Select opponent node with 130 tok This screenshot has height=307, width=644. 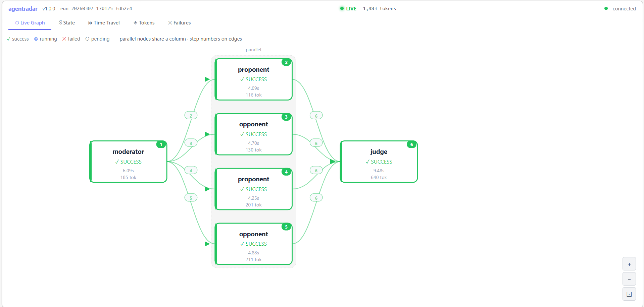(253, 134)
